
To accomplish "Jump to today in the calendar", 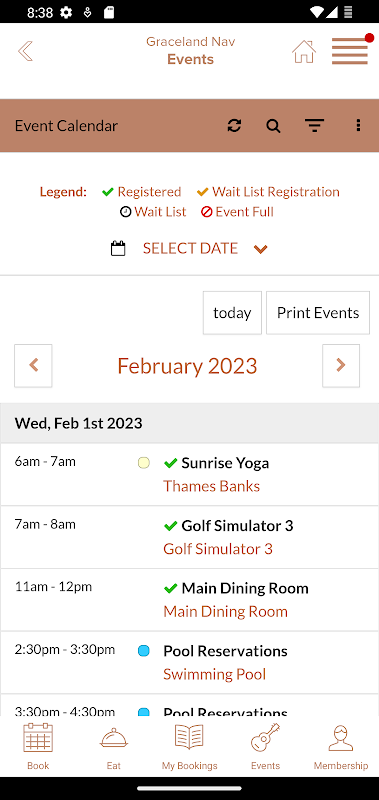I will [232, 313].
